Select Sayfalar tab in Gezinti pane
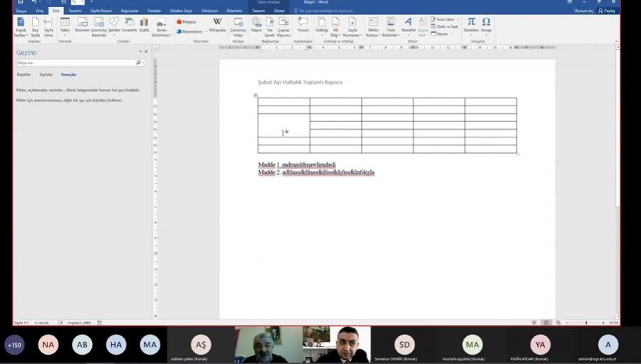This screenshot has height=364, width=641. (x=46, y=74)
